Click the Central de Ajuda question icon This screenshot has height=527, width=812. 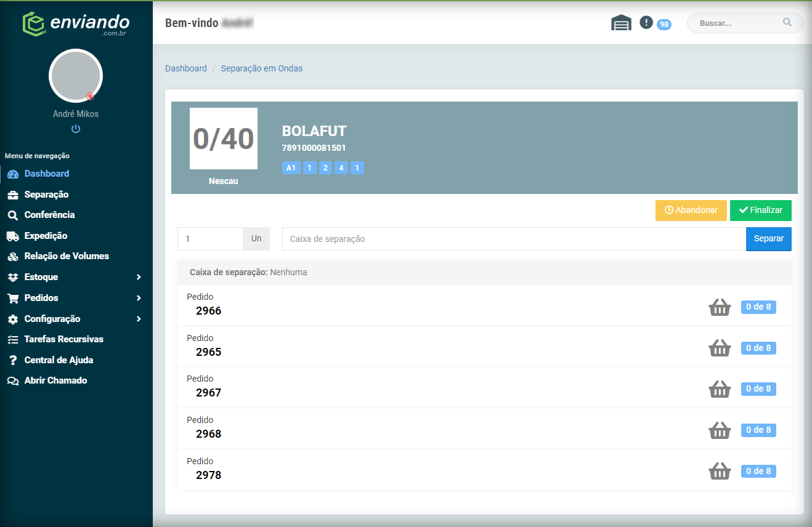tap(13, 360)
